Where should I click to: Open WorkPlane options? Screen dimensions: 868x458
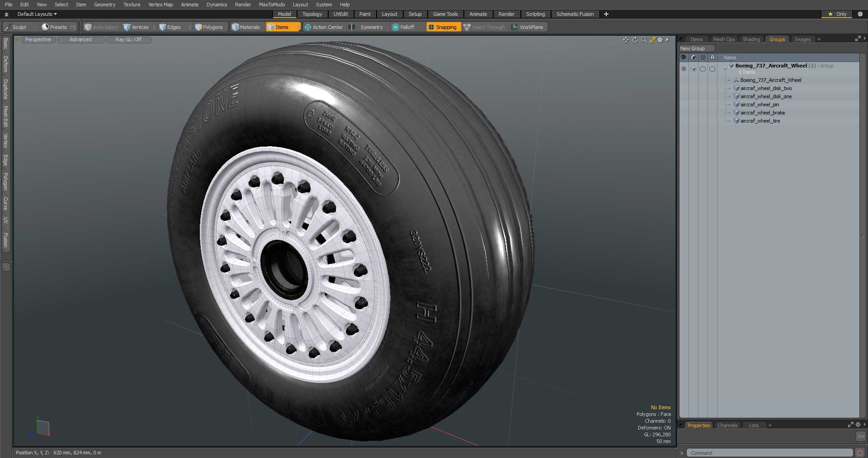[x=527, y=27]
